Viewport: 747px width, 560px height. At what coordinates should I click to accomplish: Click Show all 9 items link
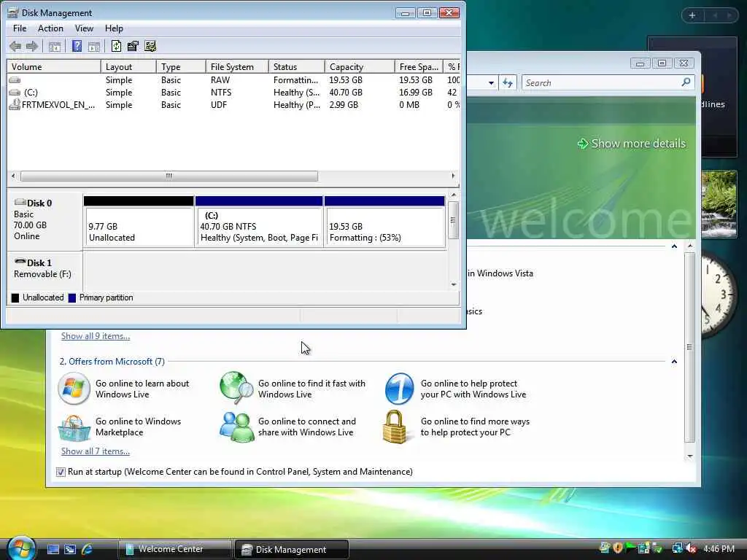[x=96, y=336]
